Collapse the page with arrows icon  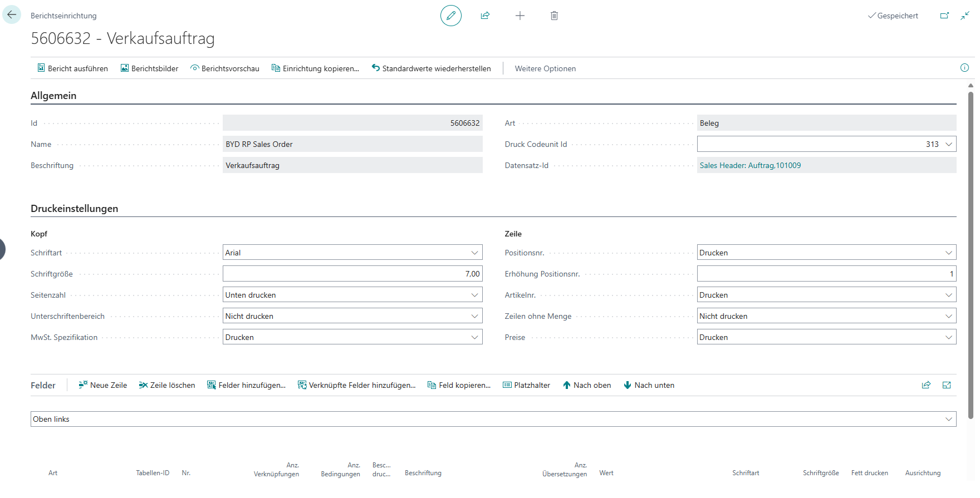click(x=965, y=16)
